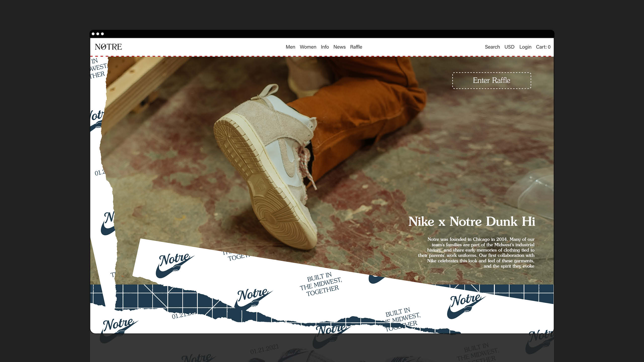This screenshot has width=644, height=362.
Task: Click the paragraph beginning 'Notre was founded in Chicago'
Action: pos(476,253)
